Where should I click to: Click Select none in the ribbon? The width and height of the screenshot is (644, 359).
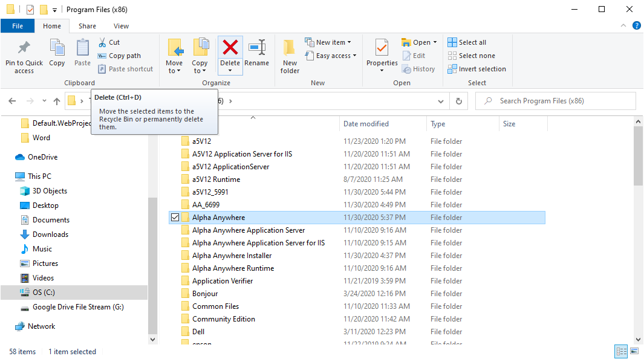(472, 56)
